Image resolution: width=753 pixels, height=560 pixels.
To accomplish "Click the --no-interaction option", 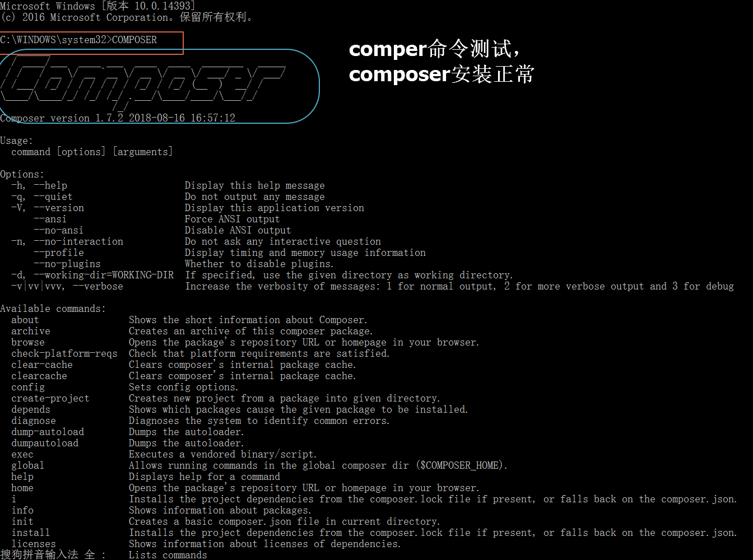I will tap(78, 241).
